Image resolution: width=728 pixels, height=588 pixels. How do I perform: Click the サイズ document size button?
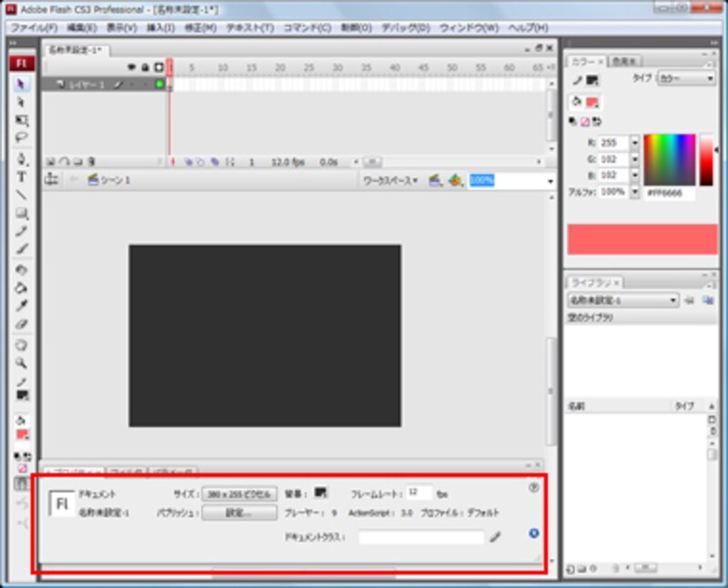(238, 494)
